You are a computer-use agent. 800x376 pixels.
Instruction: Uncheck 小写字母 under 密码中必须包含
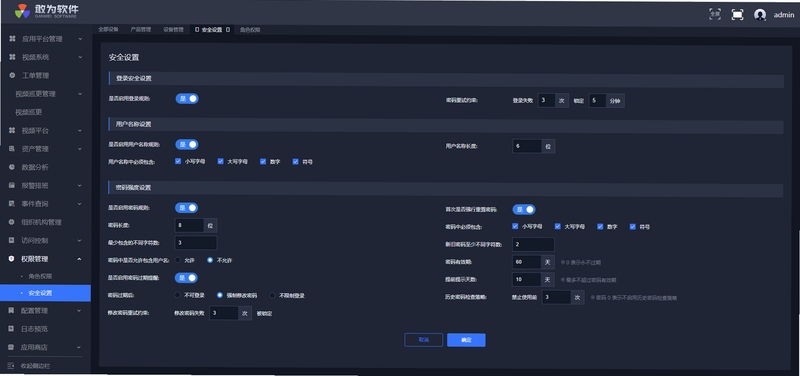point(515,226)
